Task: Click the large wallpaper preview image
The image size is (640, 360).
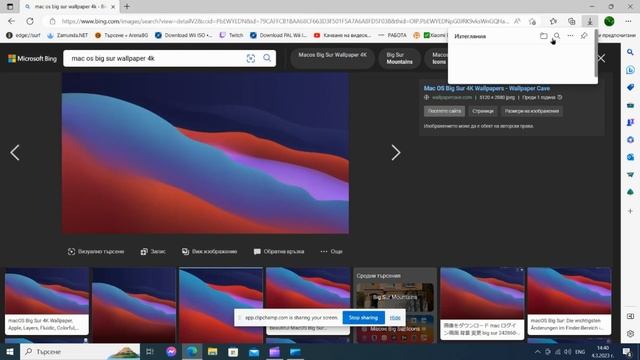Action: pos(205,153)
